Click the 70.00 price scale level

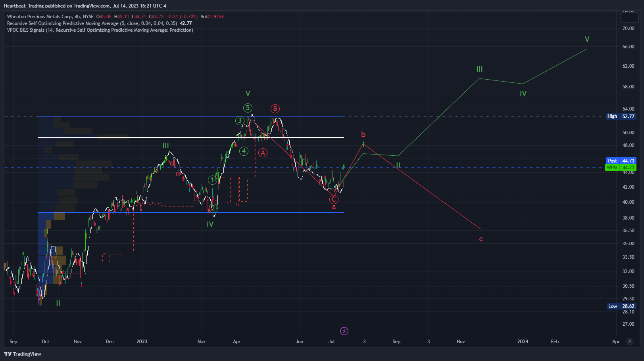tap(628, 28)
